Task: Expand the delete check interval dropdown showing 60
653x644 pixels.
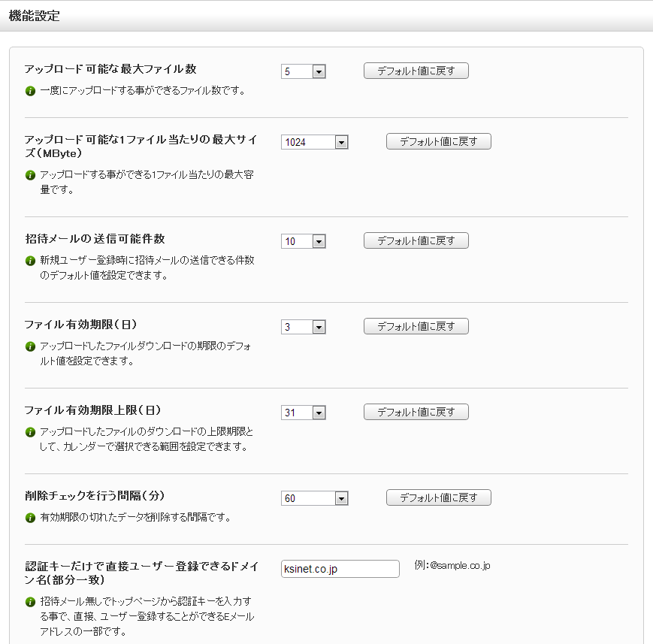Action: pyautogui.click(x=314, y=498)
